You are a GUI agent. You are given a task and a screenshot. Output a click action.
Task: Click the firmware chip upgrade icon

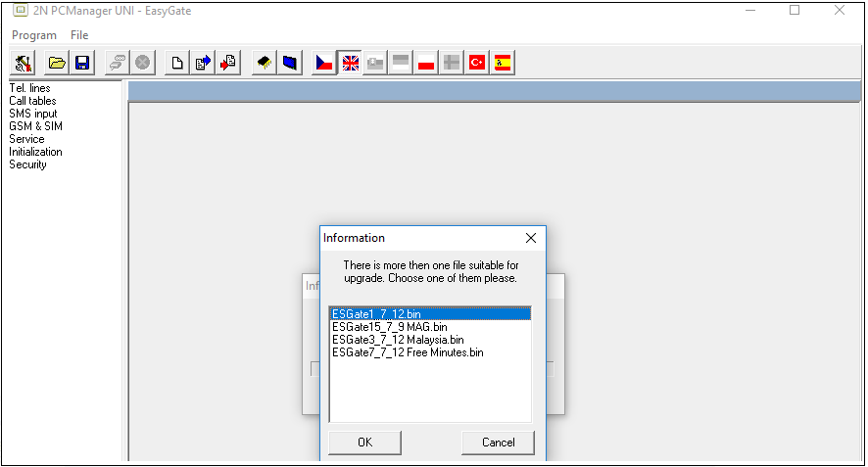coord(265,63)
